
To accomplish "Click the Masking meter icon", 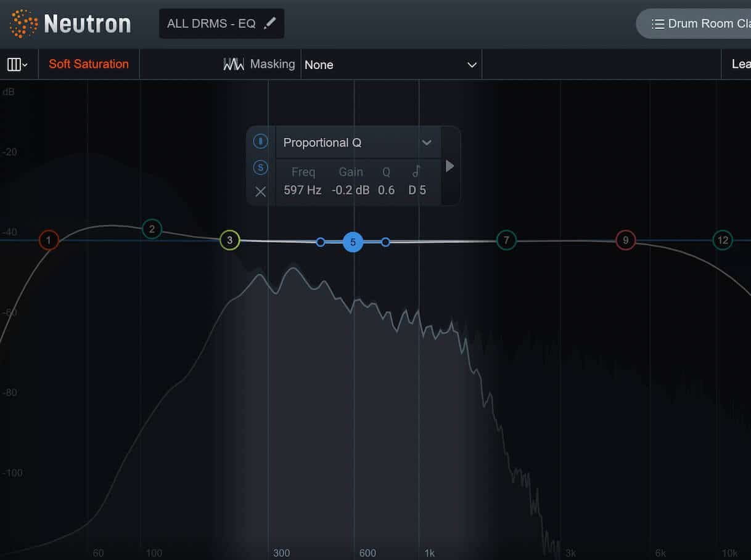I will [x=234, y=64].
